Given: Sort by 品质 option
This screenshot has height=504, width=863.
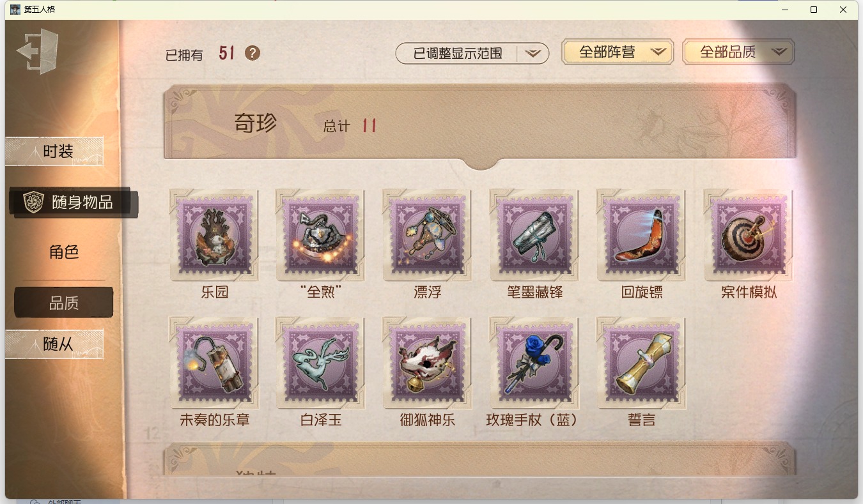Looking at the screenshot, I should [64, 303].
